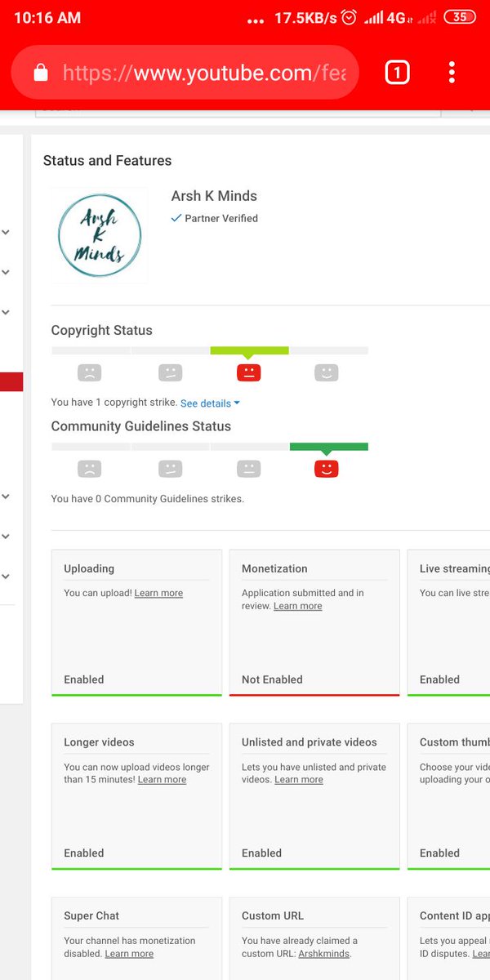Tap the alarm clock icon in status bar
The width and height of the screenshot is (490, 980).
point(349,17)
